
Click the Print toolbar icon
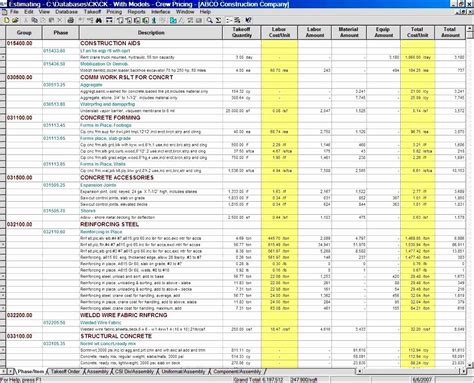click(70, 20)
